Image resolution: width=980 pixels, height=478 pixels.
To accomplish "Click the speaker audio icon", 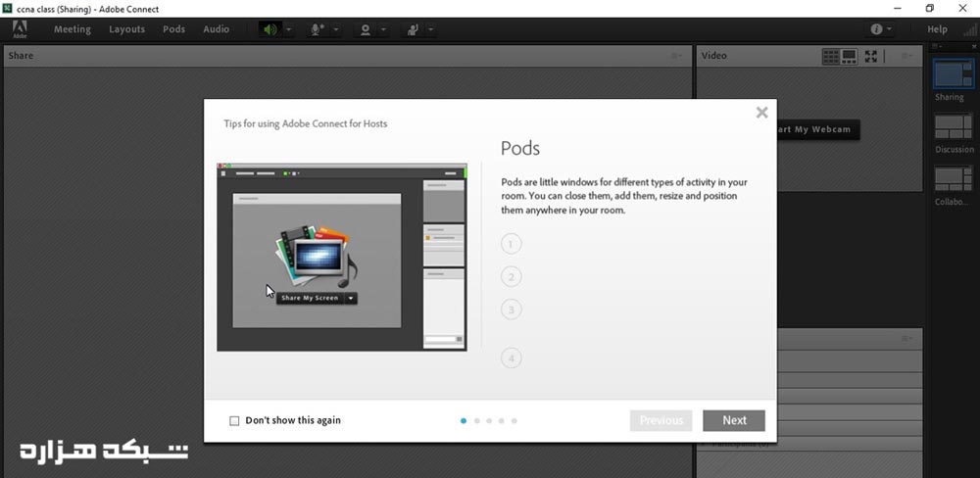I will (269, 29).
